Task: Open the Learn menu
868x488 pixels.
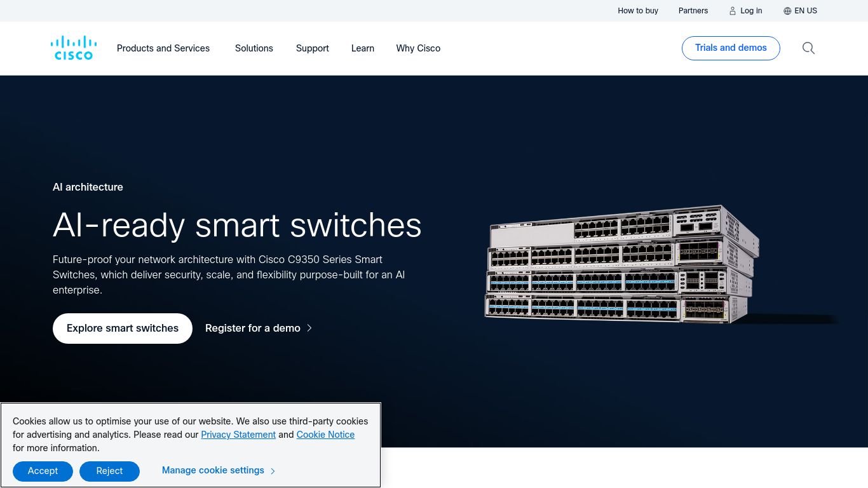Action: pyautogui.click(x=363, y=48)
